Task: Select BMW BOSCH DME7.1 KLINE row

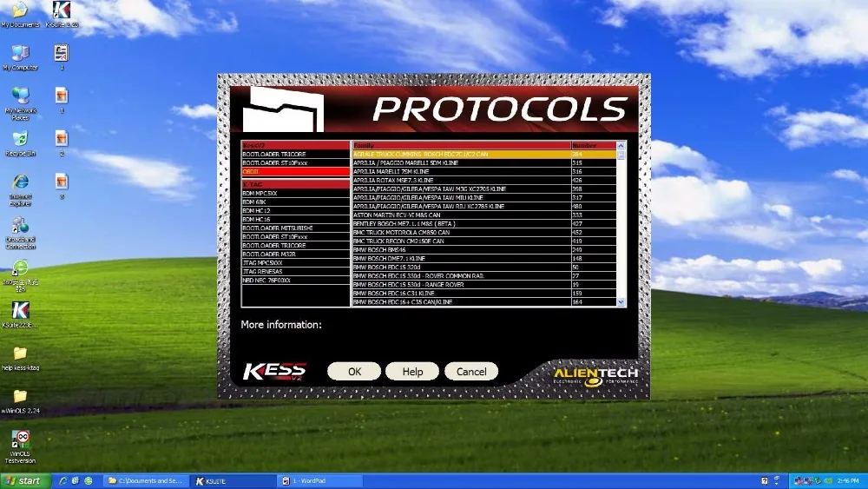Action: pos(484,259)
